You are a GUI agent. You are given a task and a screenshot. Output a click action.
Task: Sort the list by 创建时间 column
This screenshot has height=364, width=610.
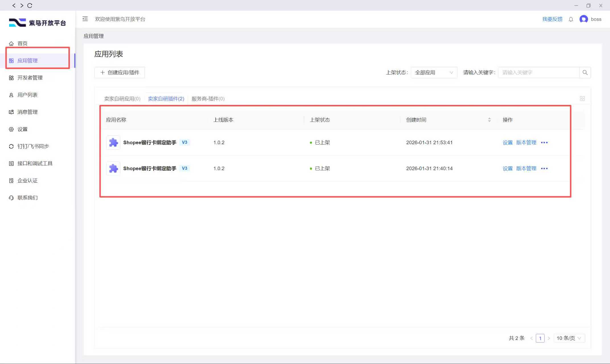click(x=489, y=120)
